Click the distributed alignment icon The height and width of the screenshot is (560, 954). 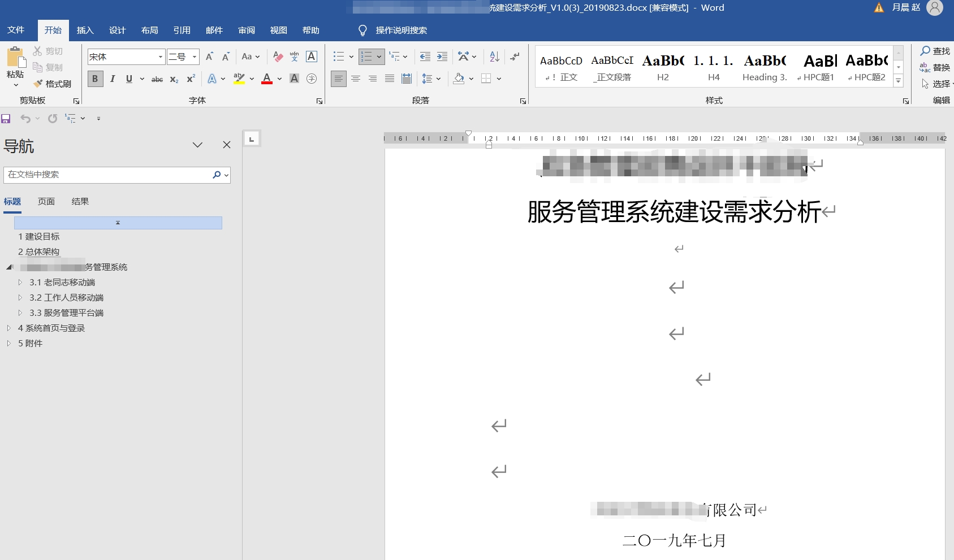click(407, 79)
